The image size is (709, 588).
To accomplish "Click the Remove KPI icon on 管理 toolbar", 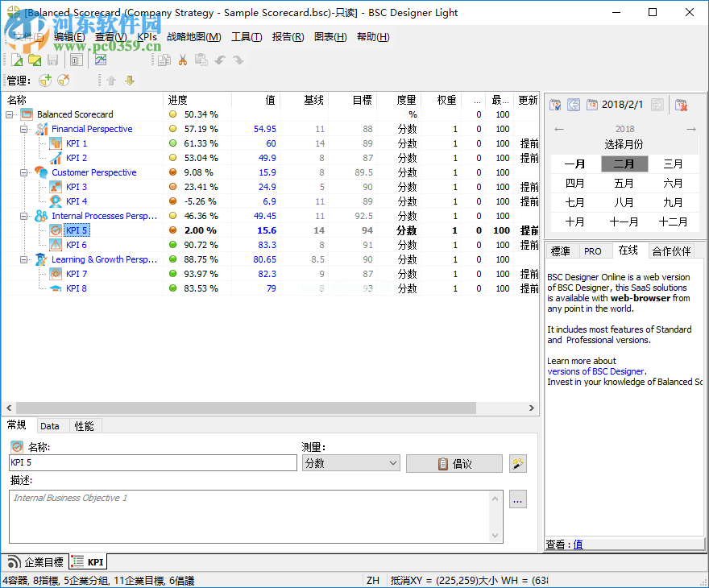I will click(x=63, y=80).
